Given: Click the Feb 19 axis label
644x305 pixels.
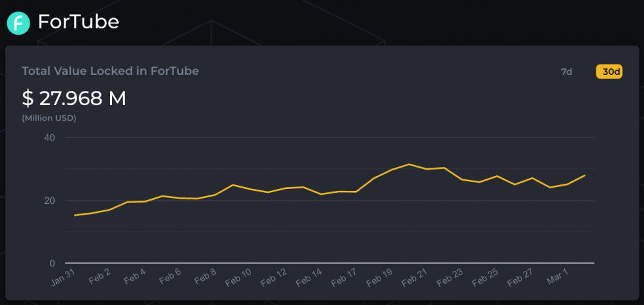Looking at the screenshot, I should pos(380,277).
